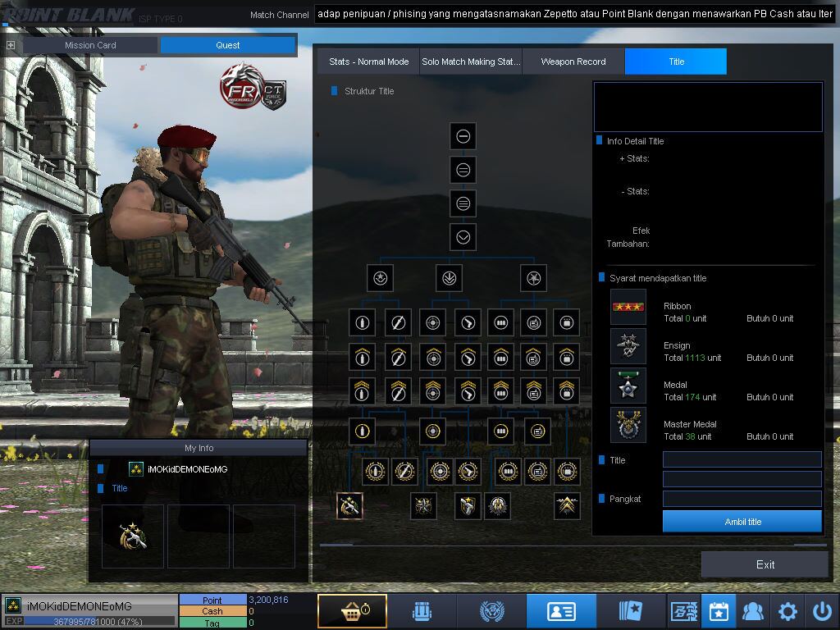Click the Match Channel scrolling notice text
The width and height of the screenshot is (840, 630).
[574, 15]
